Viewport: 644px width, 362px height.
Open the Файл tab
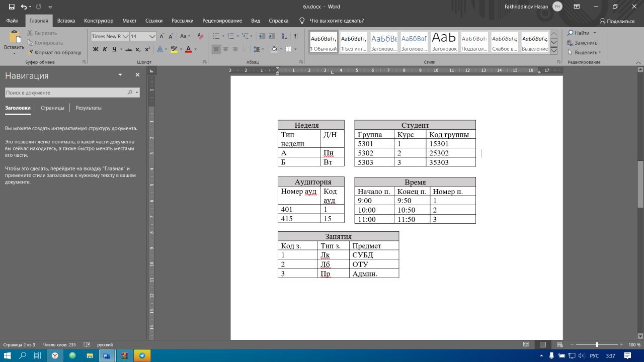pyautogui.click(x=12, y=21)
